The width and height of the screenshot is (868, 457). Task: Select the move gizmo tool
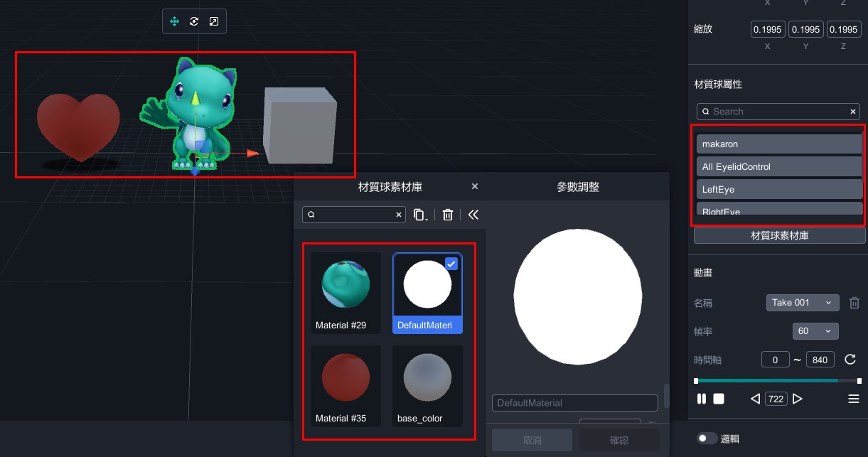[174, 21]
